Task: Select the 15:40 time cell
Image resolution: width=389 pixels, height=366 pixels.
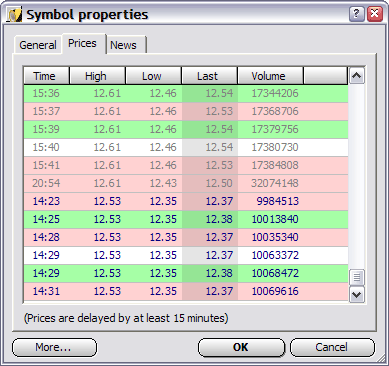Action: pyautogui.click(x=46, y=147)
